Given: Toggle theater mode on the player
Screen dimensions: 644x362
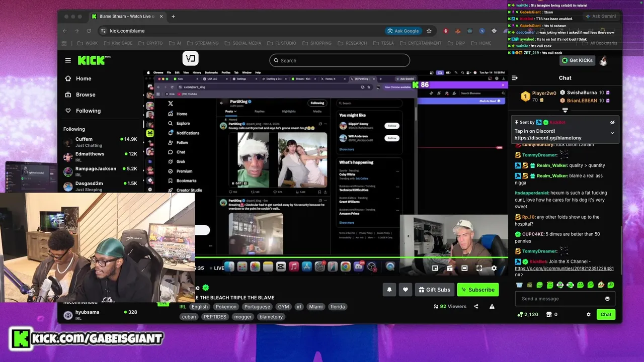Looking at the screenshot, I should pos(464,268).
